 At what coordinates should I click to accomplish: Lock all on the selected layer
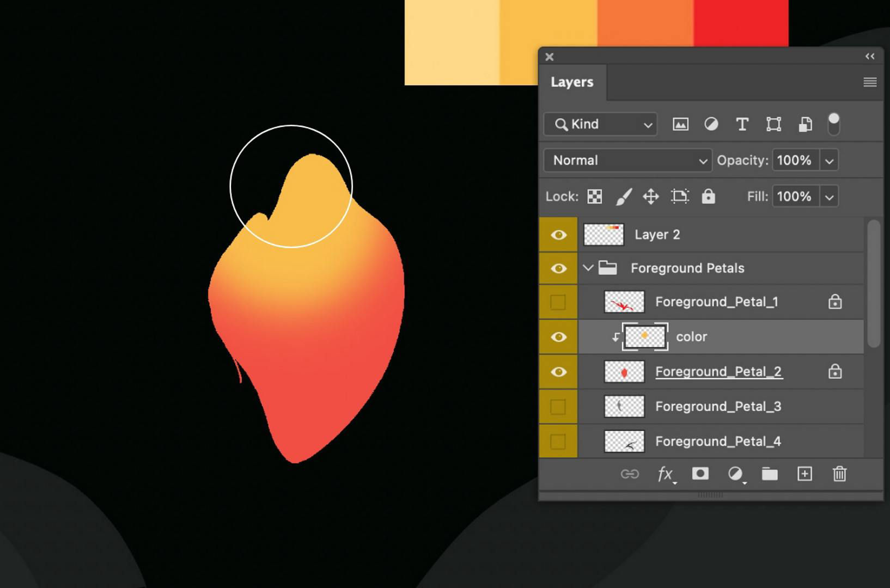tap(708, 197)
